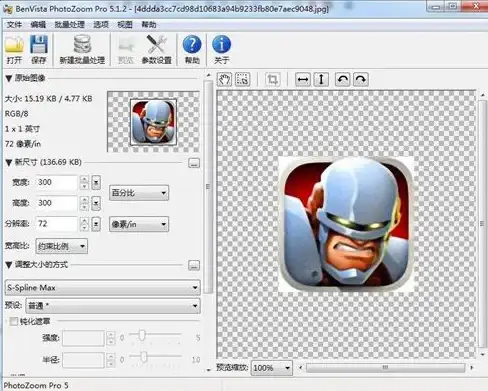Rotate image clockwise

pyautogui.click(x=361, y=80)
